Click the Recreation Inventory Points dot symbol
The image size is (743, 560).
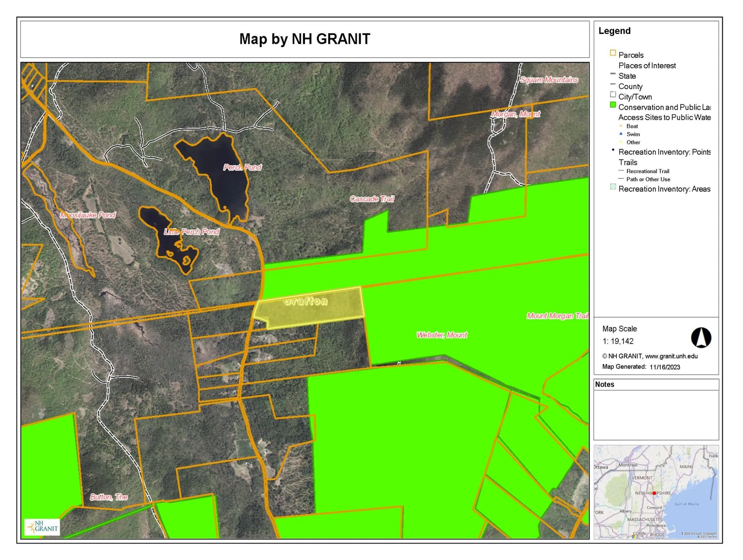click(613, 150)
